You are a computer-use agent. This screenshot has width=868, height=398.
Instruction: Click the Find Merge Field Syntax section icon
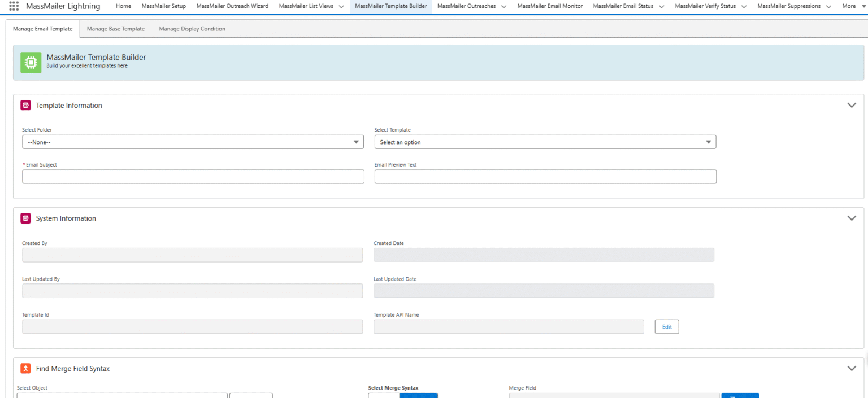(x=25, y=368)
